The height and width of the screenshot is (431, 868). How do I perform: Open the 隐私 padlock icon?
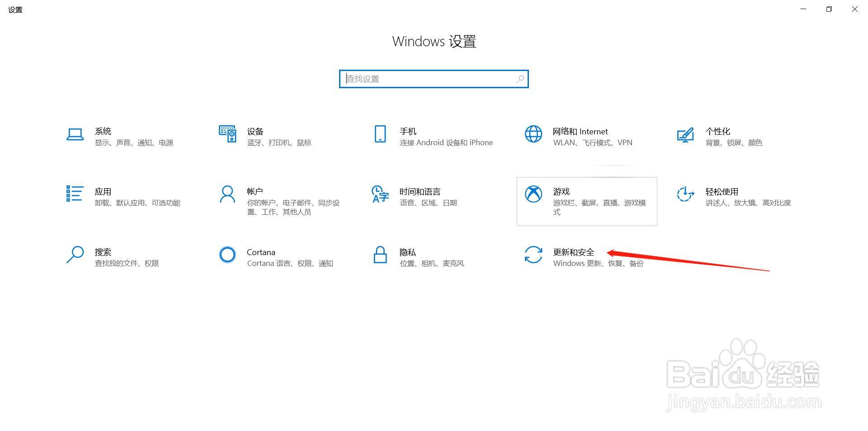point(380,255)
